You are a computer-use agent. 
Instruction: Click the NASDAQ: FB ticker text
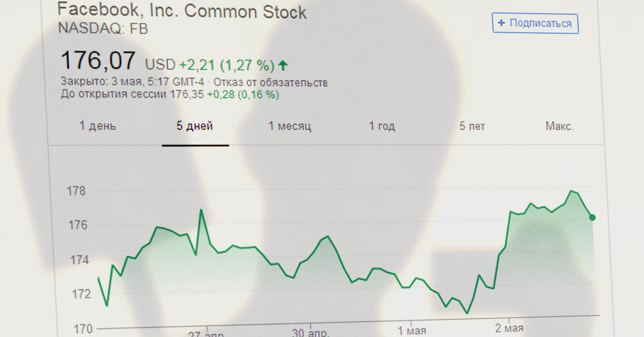103,28
